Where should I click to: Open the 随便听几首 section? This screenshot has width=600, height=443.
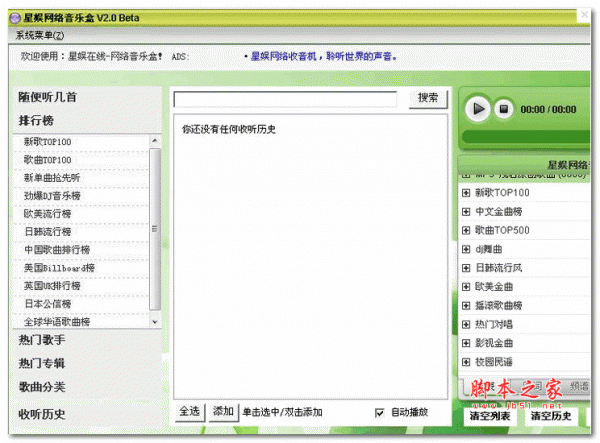[47, 97]
